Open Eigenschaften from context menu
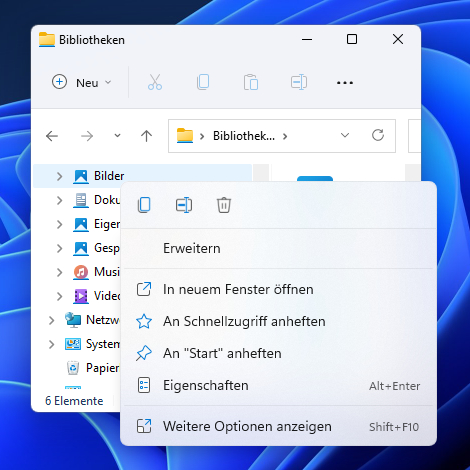This screenshot has width=470, height=470. pyautogui.click(x=278, y=385)
